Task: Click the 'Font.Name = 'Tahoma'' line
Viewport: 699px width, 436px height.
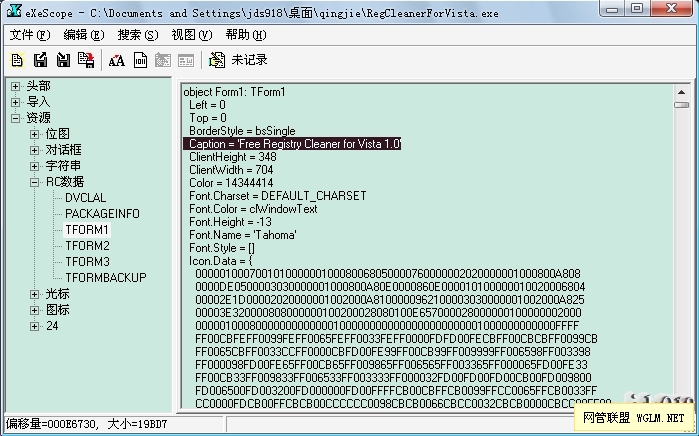Action: coord(243,234)
